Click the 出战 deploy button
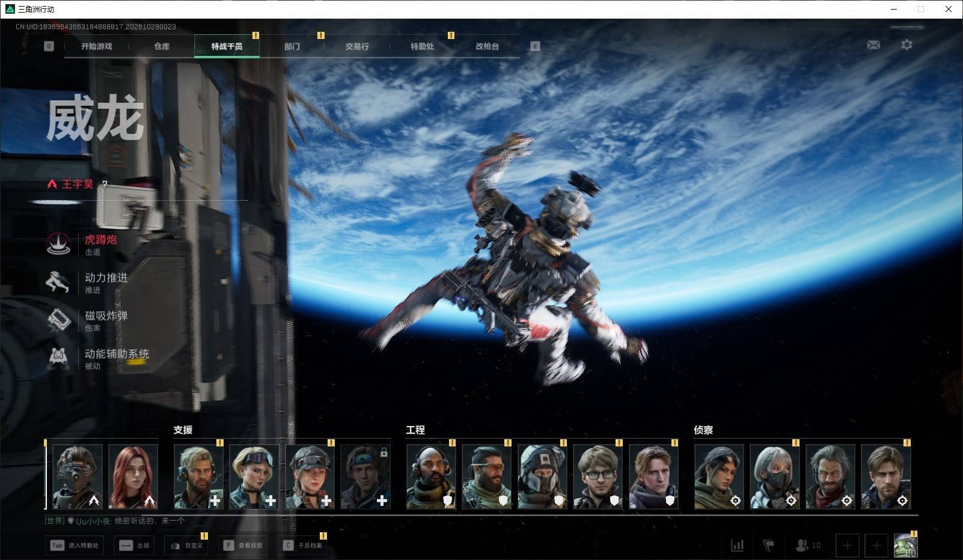 (x=135, y=546)
